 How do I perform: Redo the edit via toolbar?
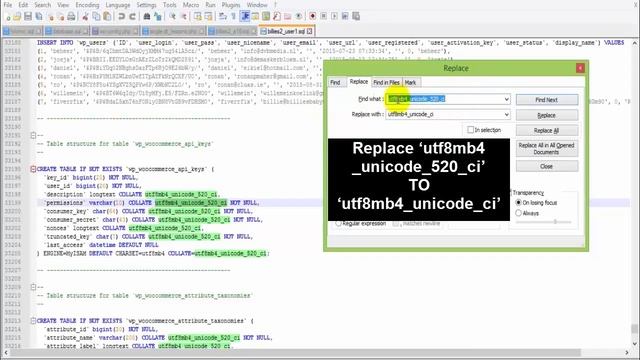click(132, 16)
